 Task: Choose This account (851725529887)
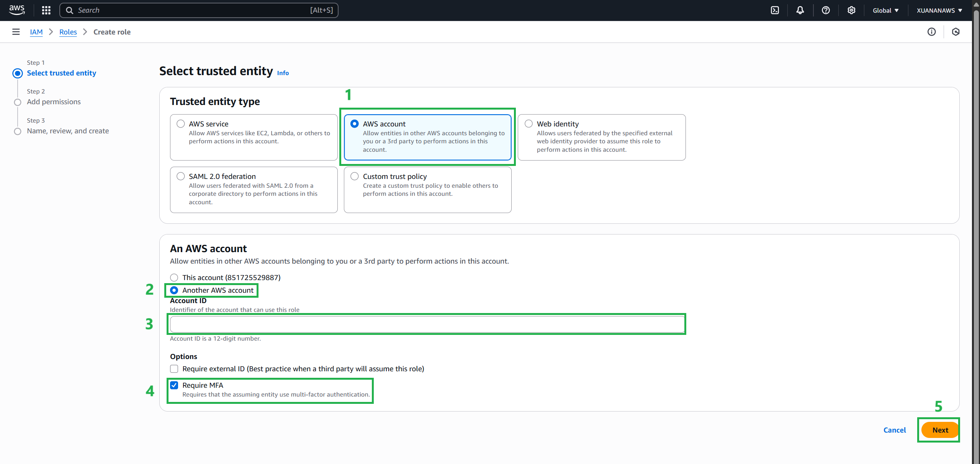(174, 277)
